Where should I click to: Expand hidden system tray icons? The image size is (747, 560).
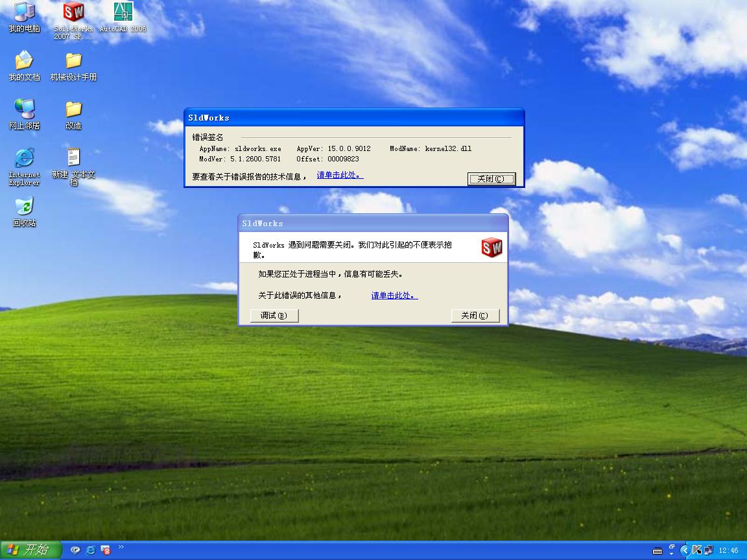pyautogui.click(x=685, y=550)
